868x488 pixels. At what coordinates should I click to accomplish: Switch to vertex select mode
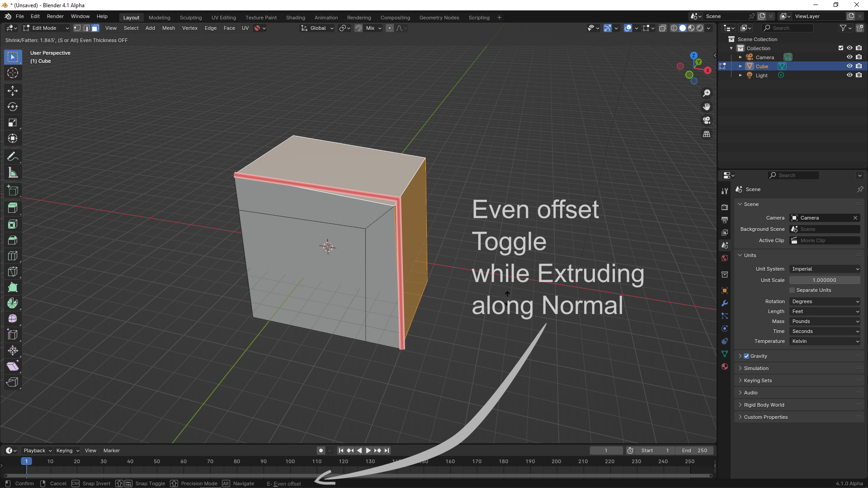tap(77, 28)
